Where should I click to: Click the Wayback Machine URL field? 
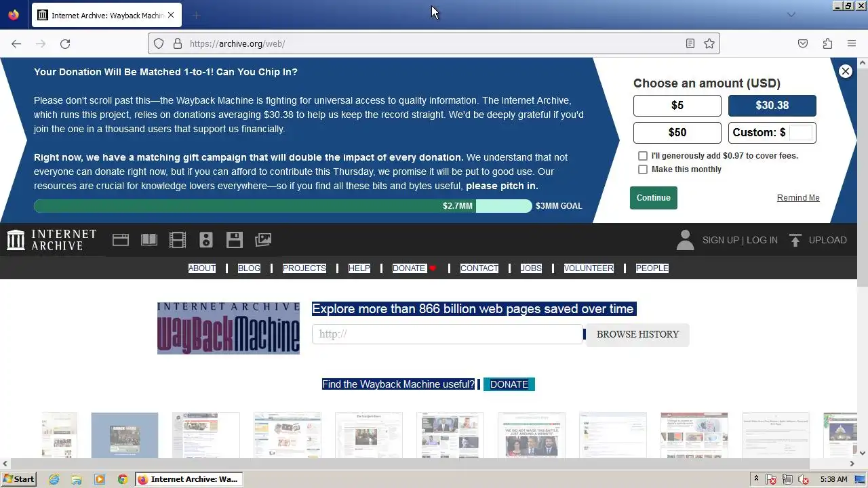(x=448, y=334)
